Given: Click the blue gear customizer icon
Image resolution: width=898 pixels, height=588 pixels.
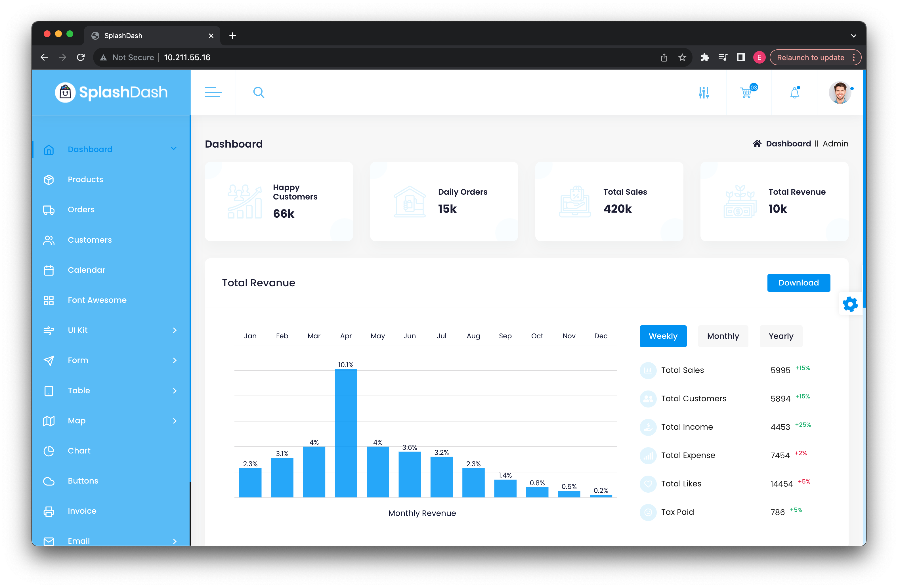Looking at the screenshot, I should (x=850, y=304).
